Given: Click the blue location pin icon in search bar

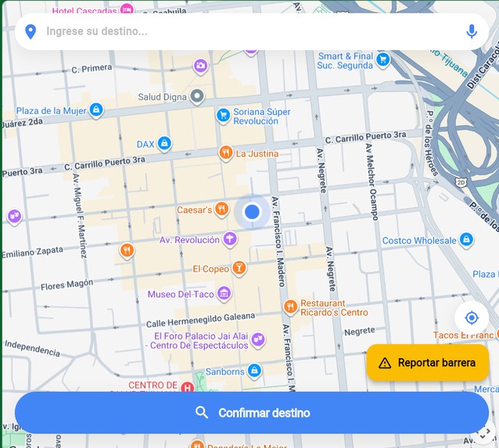Looking at the screenshot, I should (31, 31).
